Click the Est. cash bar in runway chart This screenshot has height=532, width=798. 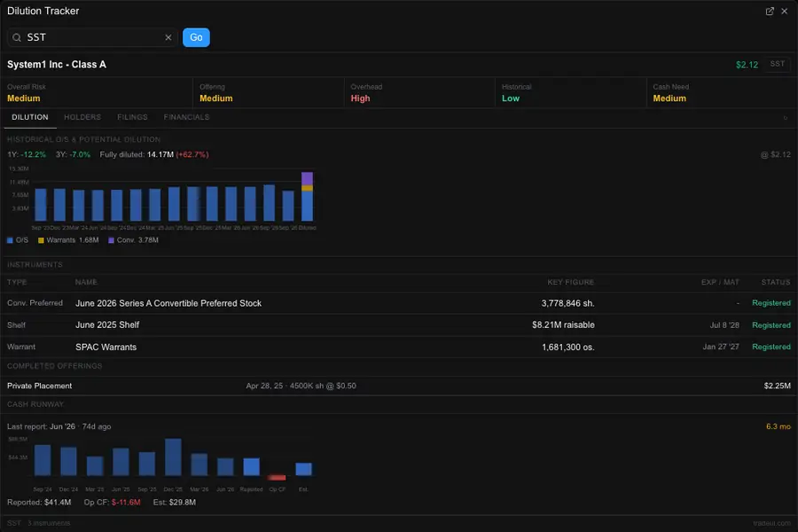(303, 469)
